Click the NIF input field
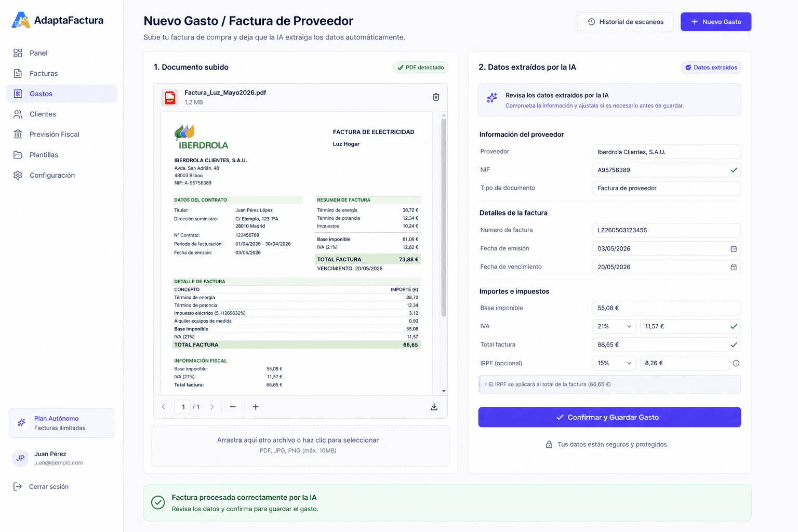798x532 pixels. [667, 170]
